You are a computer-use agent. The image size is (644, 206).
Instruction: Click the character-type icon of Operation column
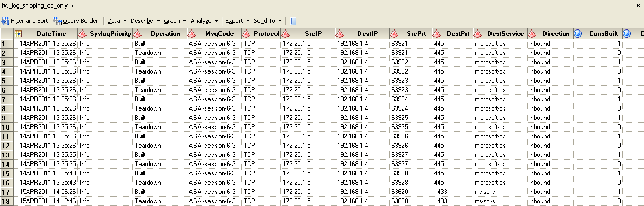pyautogui.click(x=137, y=34)
